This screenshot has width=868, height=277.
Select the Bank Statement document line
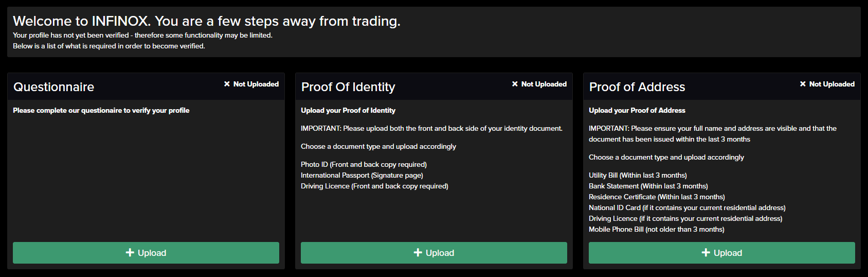pos(648,186)
